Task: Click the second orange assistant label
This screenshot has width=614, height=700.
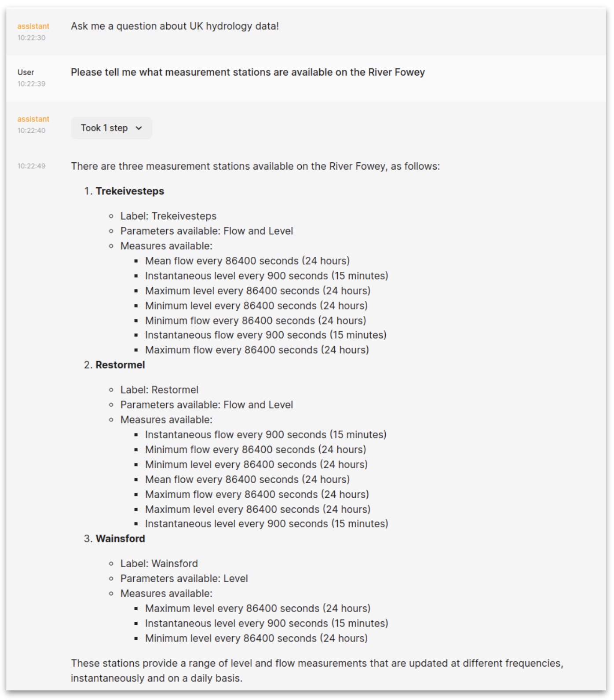Action: click(x=33, y=119)
